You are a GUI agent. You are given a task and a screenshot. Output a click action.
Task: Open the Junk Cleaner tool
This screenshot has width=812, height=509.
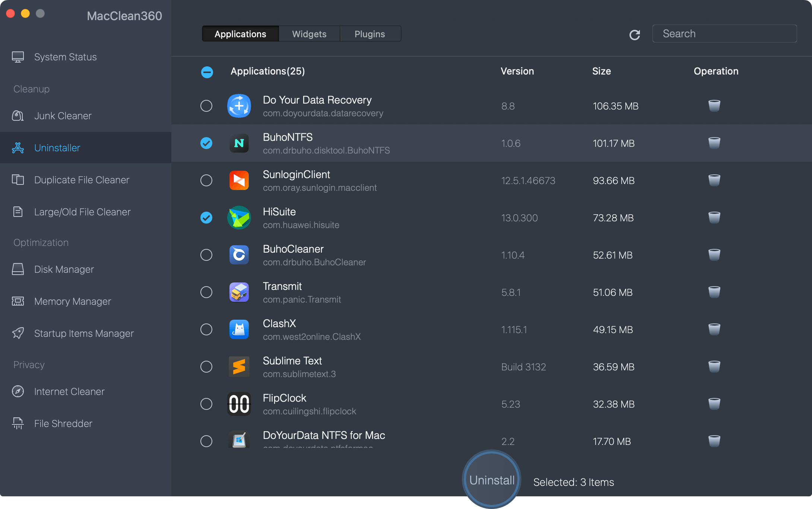63,116
